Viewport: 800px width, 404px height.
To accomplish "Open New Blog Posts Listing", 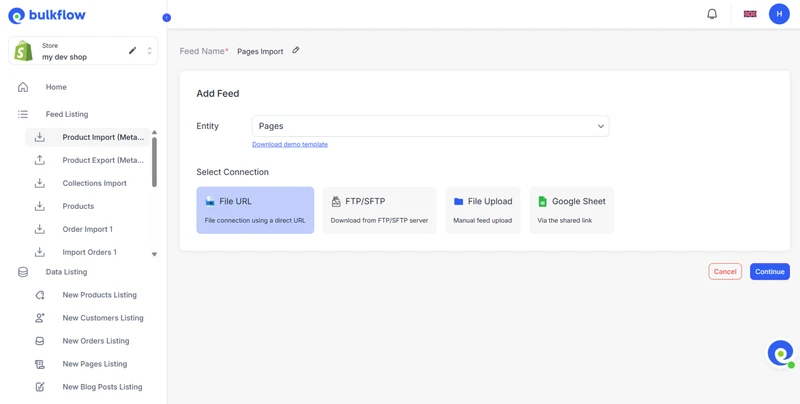I will tap(103, 387).
